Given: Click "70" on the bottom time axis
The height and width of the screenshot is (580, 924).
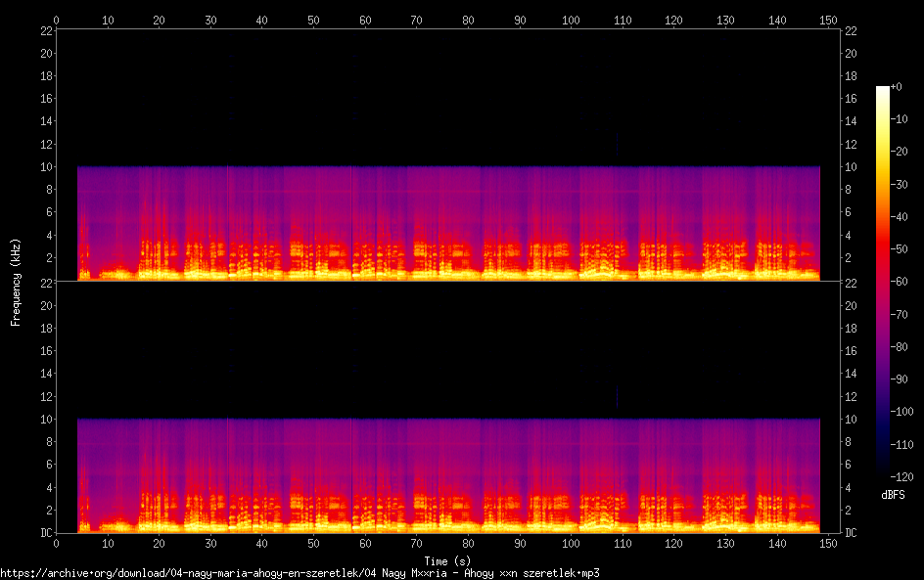Looking at the screenshot, I should pyautogui.click(x=416, y=544).
